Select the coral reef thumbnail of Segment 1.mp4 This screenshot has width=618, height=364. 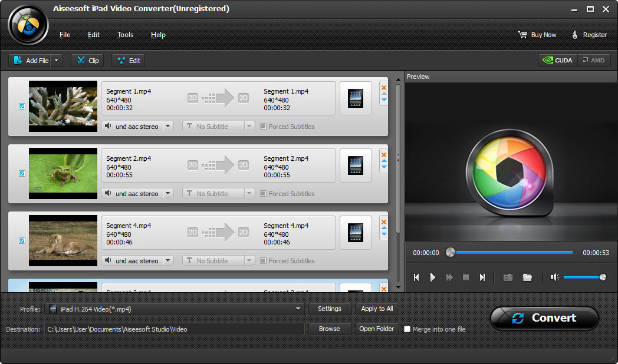(x=63, y=106)
